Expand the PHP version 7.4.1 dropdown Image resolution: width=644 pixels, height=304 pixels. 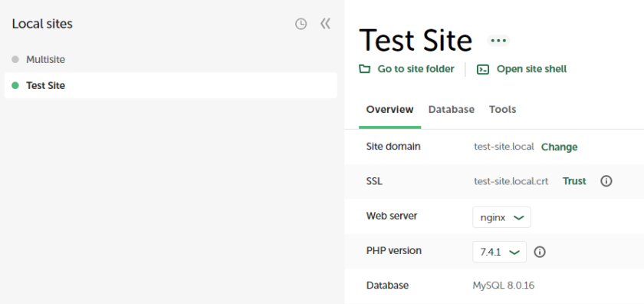pyautogui.click(x=499, y=252)
